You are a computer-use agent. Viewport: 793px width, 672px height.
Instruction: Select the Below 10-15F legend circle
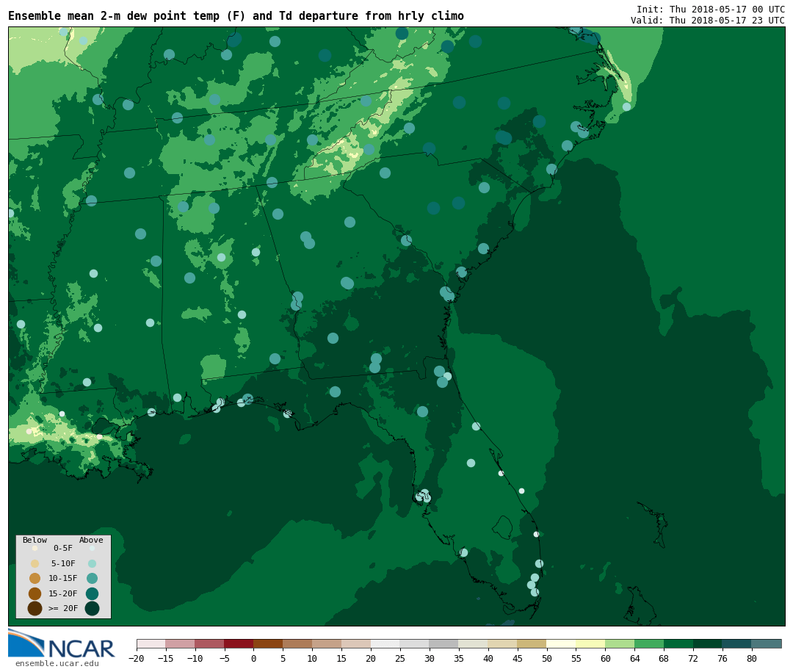pos(35,579)
